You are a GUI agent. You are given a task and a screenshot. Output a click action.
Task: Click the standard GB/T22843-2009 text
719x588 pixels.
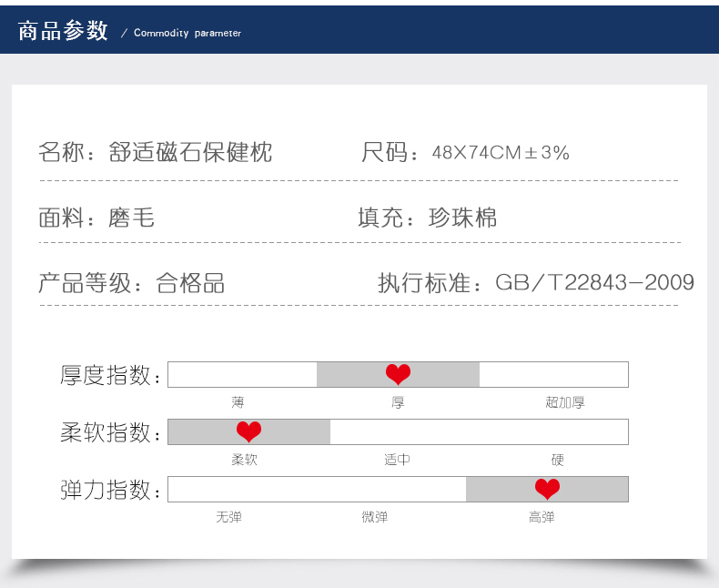tap(594, 282)
